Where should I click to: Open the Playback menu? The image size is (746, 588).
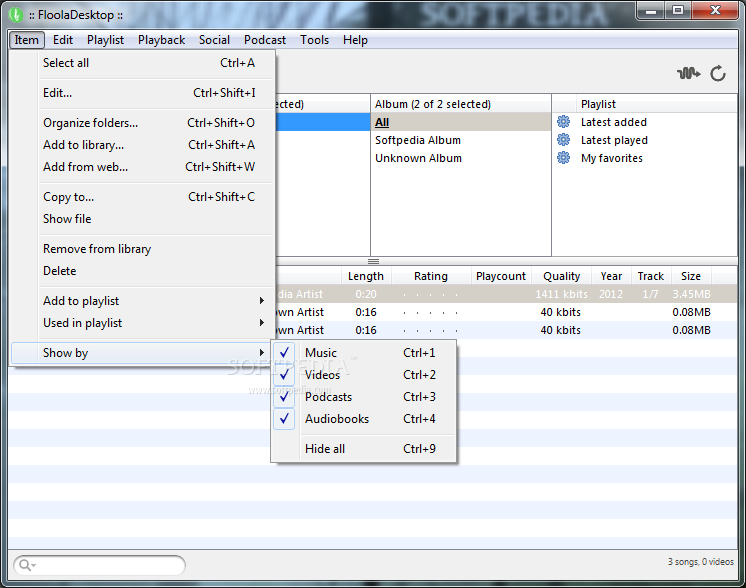[x=161, y=40]
